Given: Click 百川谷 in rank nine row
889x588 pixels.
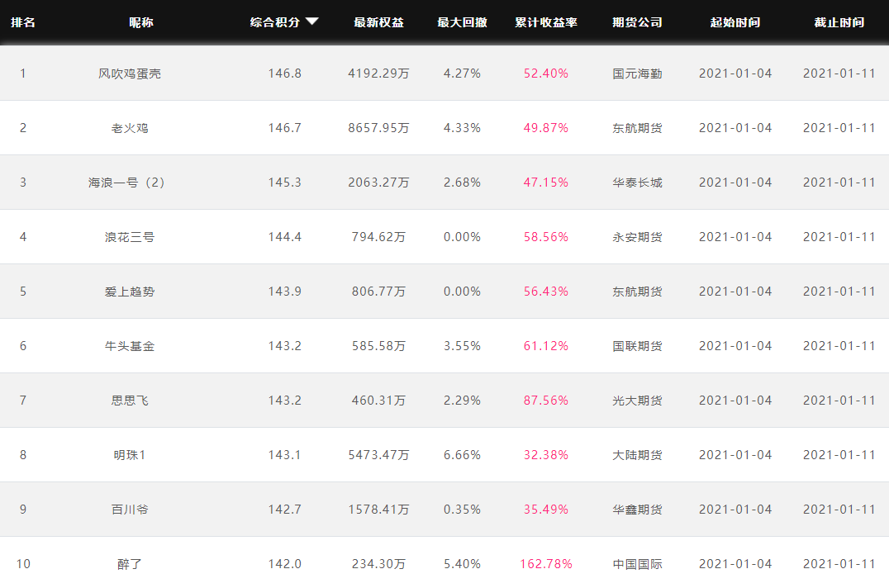Looking at the screenshot, I should coord(130,510).
